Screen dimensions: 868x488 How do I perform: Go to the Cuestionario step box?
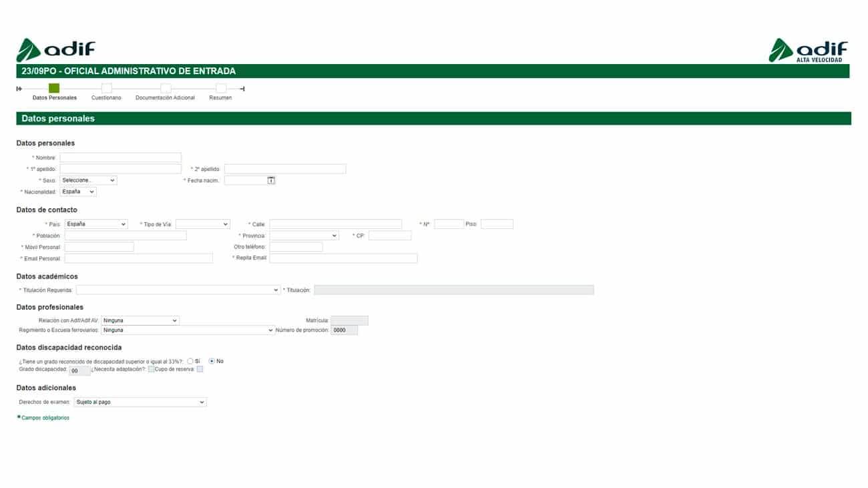coord(107,88)
